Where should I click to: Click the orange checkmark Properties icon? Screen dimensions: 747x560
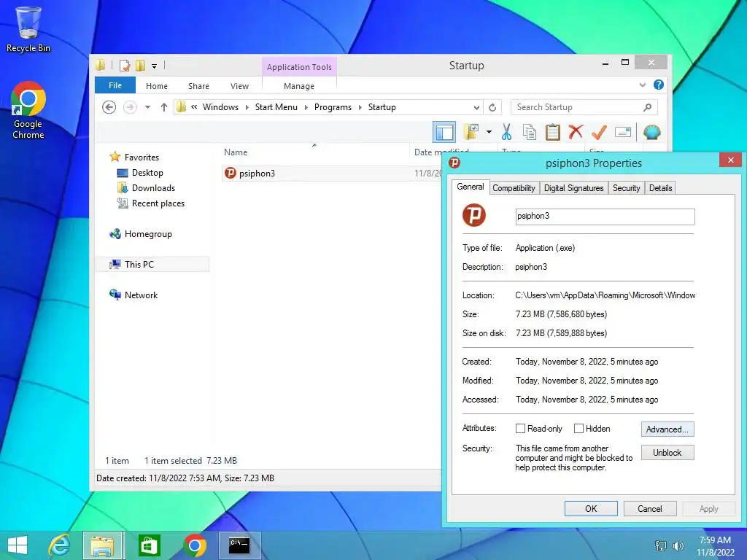point(599,132)
